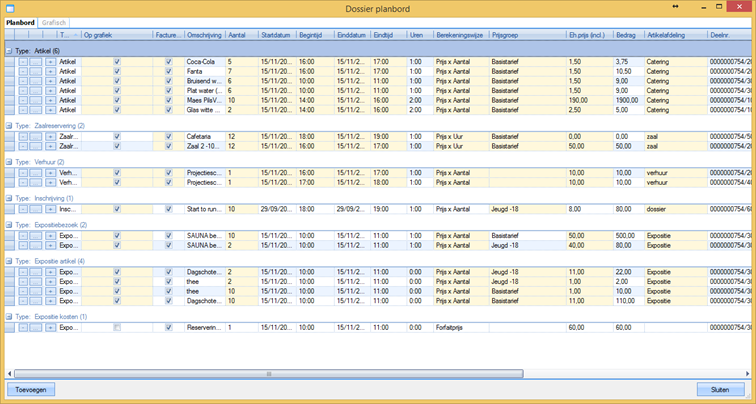Click the minus button on Coca-Cola row
This screenshot has height=404, width=756.
pos(23,62)
